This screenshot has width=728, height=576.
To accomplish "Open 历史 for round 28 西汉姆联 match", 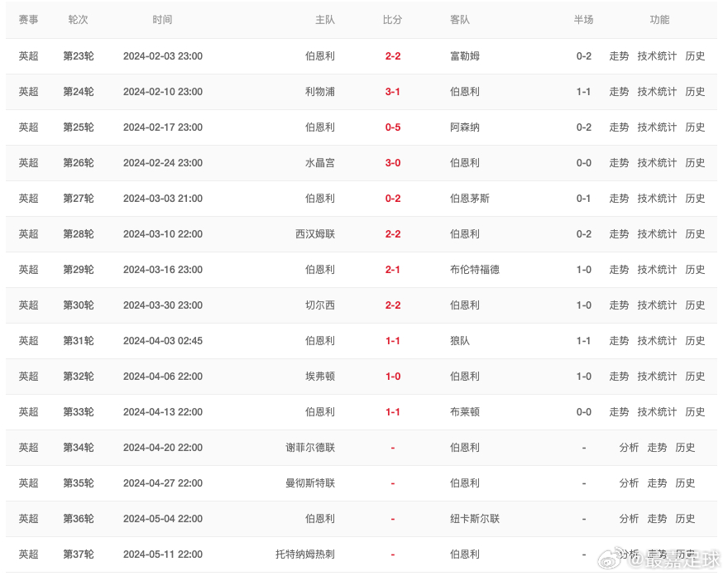I will 695,234.
